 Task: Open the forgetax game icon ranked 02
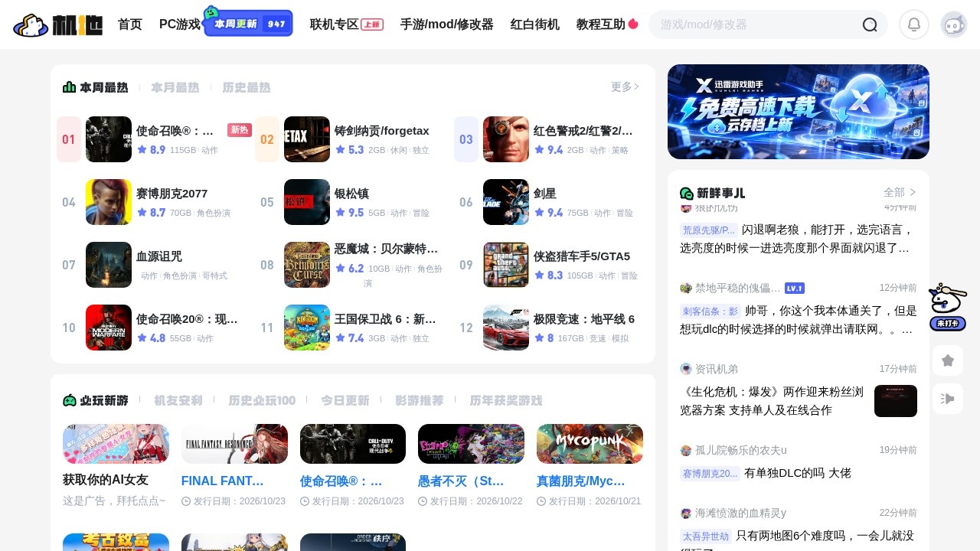point(307,139)
